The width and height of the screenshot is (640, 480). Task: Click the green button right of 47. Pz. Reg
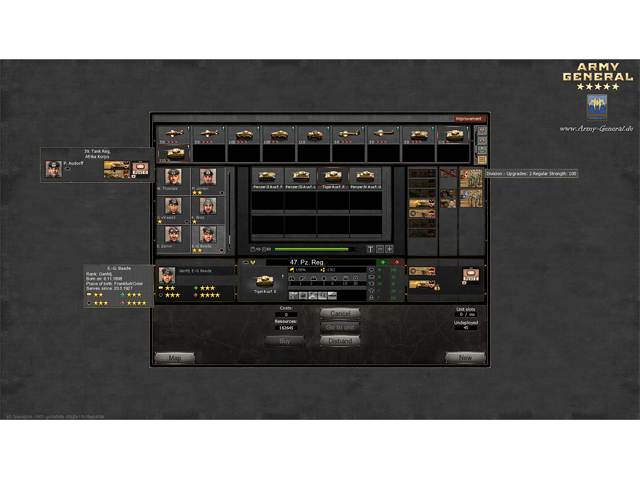coord(383,262)
